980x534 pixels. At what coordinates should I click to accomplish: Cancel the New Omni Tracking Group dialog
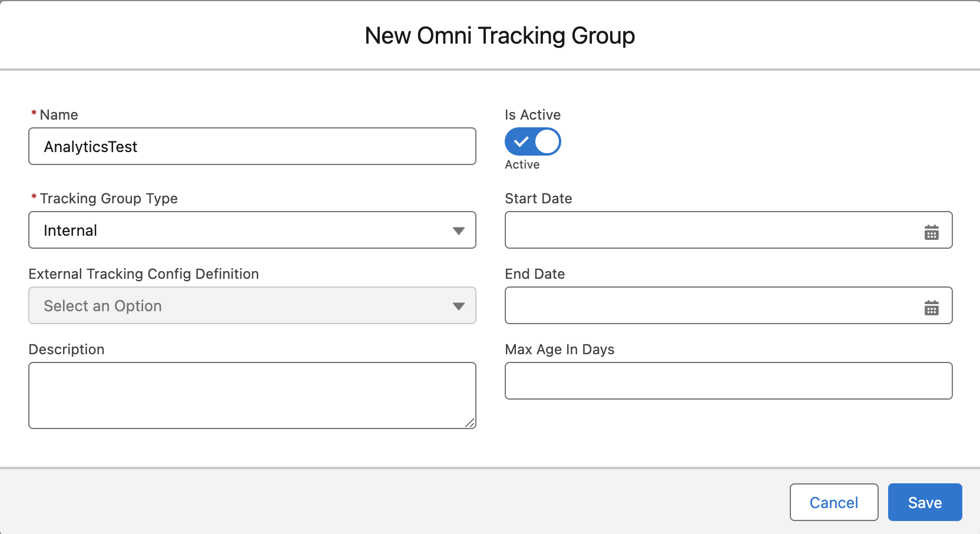833,502
